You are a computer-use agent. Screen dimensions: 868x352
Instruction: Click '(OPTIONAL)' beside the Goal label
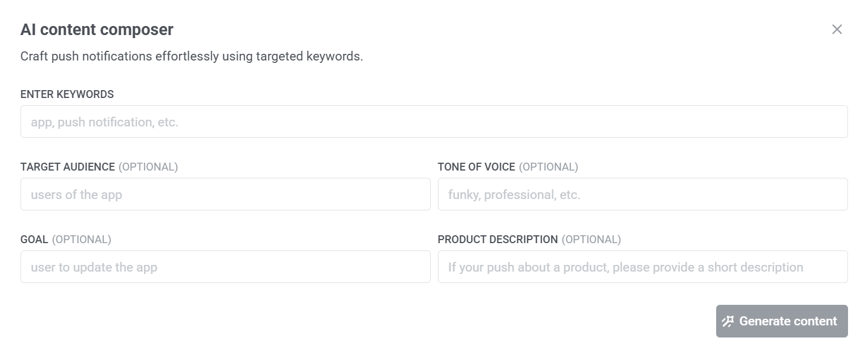tap(82, 240)
